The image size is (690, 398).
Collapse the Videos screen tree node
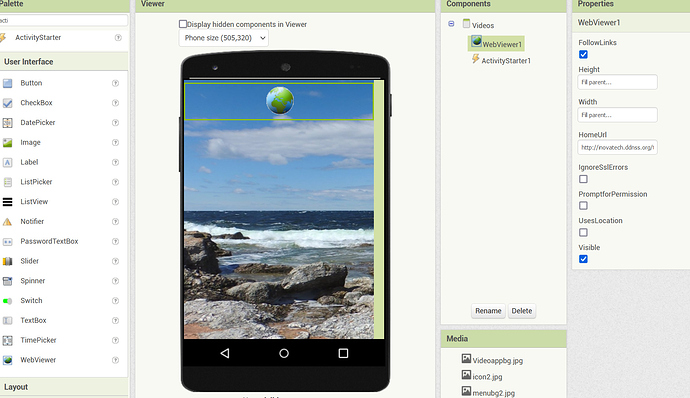tap(451, 24)
